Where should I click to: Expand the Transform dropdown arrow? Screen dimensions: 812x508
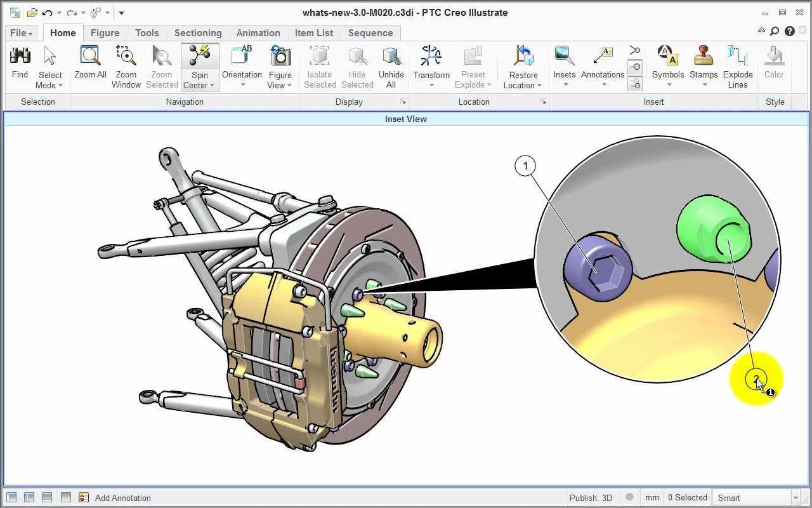click(x=431, y=85)
